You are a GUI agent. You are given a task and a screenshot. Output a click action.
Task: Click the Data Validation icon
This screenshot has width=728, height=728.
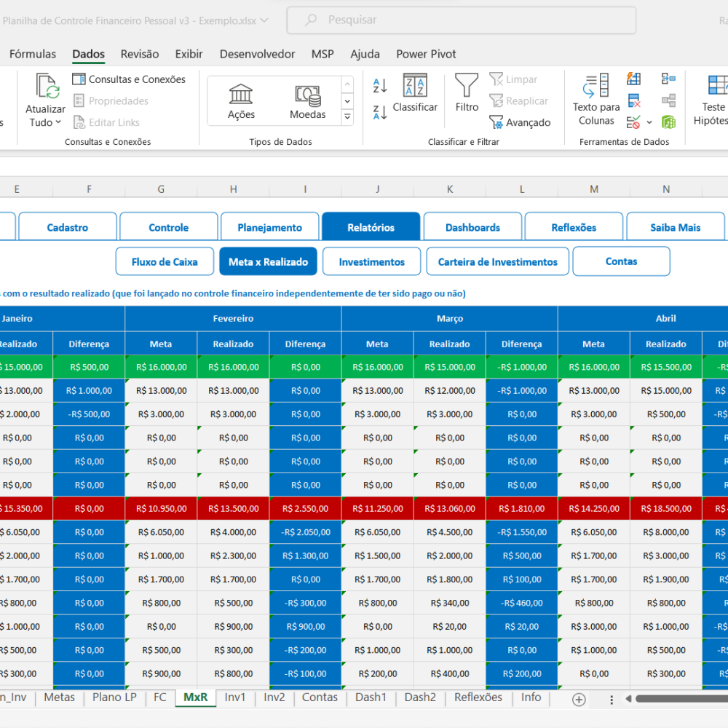click(x=633, y=122)
